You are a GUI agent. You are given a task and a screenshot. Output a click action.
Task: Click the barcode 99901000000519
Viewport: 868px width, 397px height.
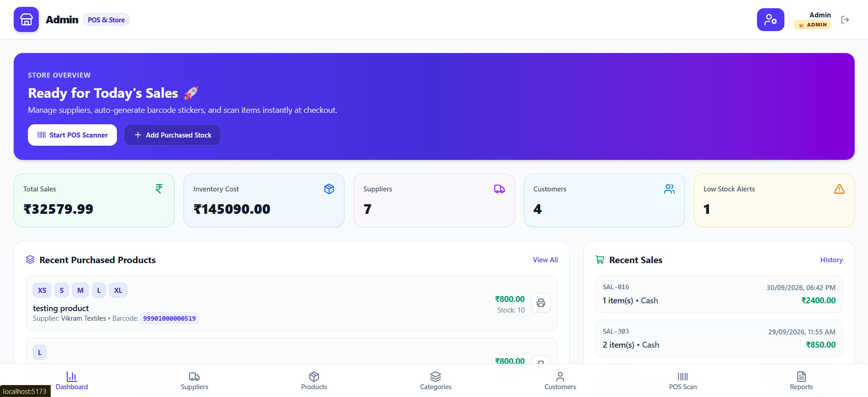tap(169, 318)
